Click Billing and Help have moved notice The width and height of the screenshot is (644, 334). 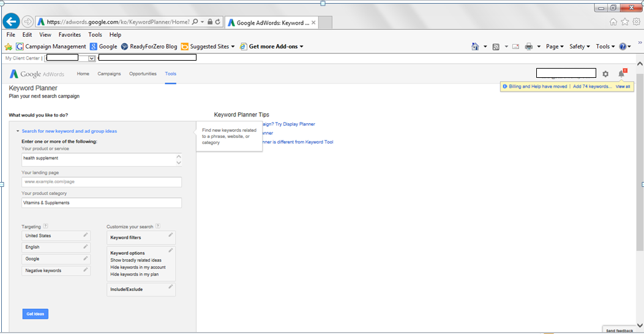[537, 86]
